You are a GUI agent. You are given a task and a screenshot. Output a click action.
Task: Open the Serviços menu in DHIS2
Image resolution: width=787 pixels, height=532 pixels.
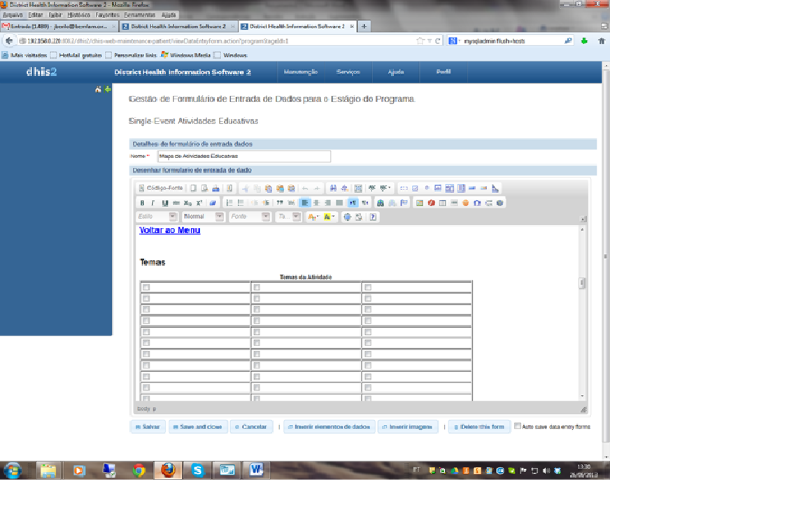click(348, 72)
